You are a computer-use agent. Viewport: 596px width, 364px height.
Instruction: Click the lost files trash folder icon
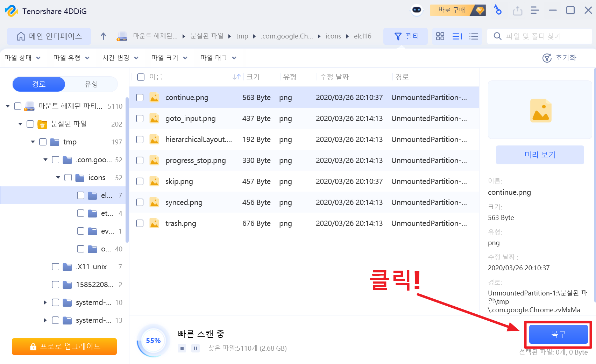[x=42, y=124]
